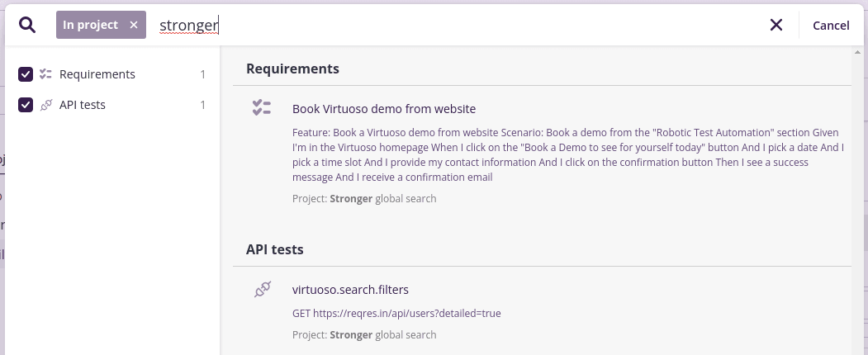
Task: Click the 'In project' filter tag
Action: point(102,25)
